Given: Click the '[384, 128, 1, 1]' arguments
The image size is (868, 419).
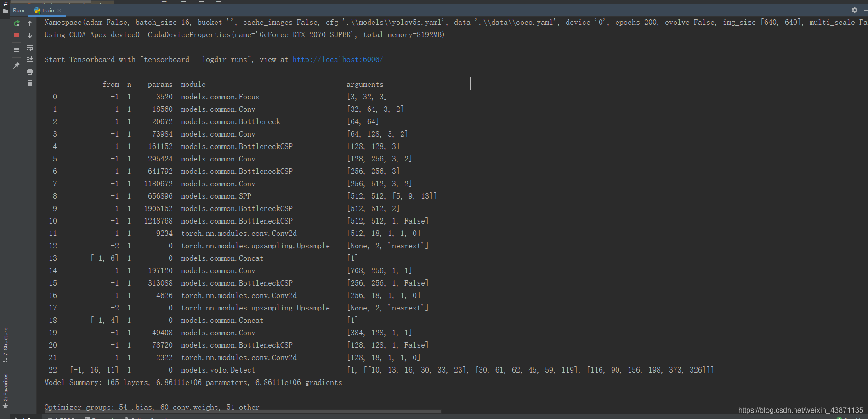Looking at the screenshot, I should (380, 333).
